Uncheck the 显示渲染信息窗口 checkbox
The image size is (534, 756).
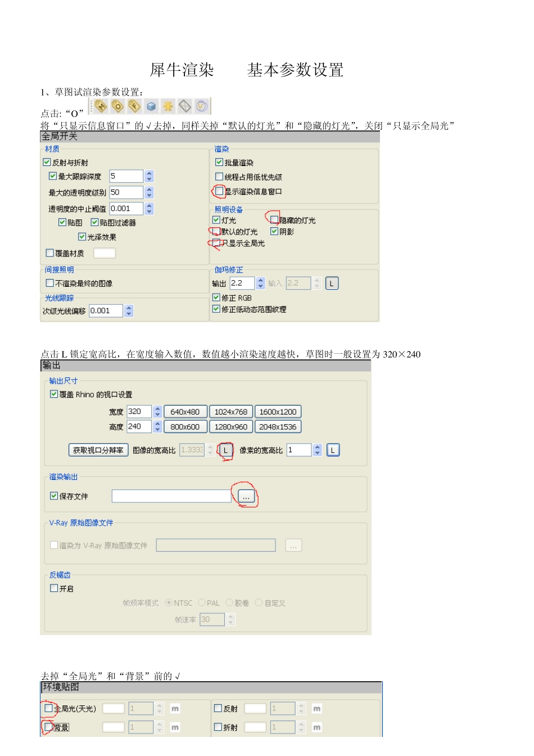click(x=219, y=191)
